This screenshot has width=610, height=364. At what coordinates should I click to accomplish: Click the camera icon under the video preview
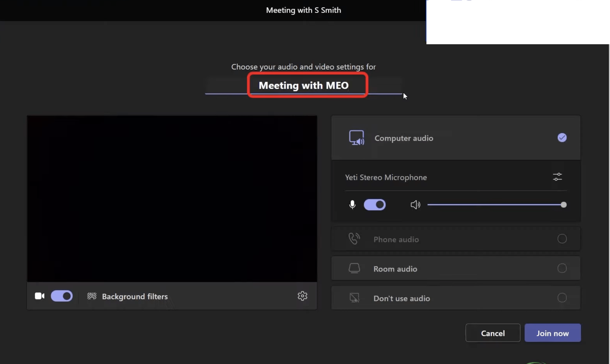coord(40,296)
